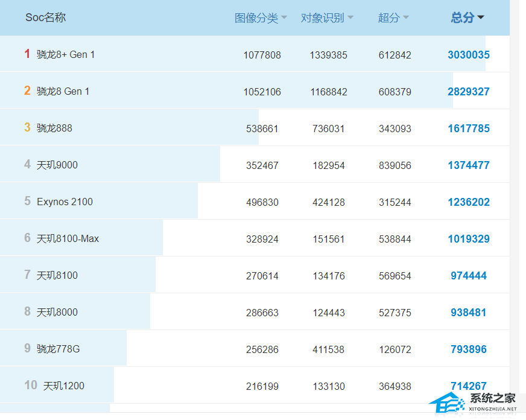Click total score 2829327
This screenshot has height=420, width=526.
point(469,92)
